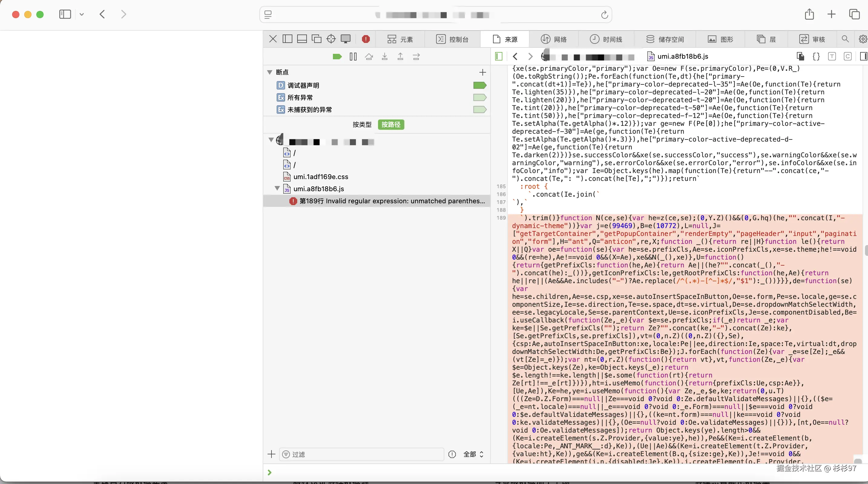Click the element picker crosshair icon
868x484 pixels.
[331, 39]
